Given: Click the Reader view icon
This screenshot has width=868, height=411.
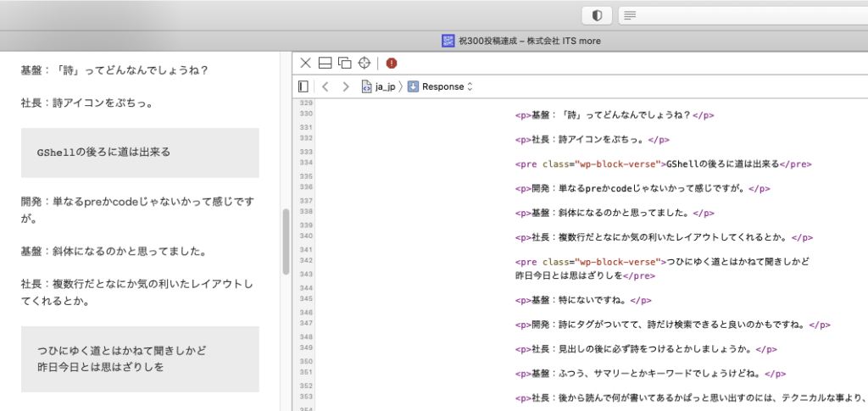Looking at the screenshot, I should pos(628,15).
